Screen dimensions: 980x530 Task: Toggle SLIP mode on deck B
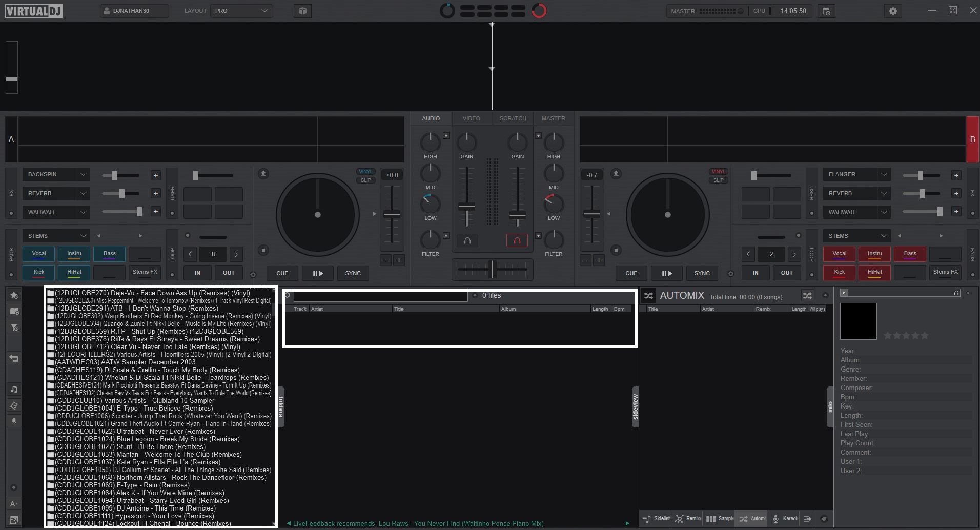(x=719, y=180)
